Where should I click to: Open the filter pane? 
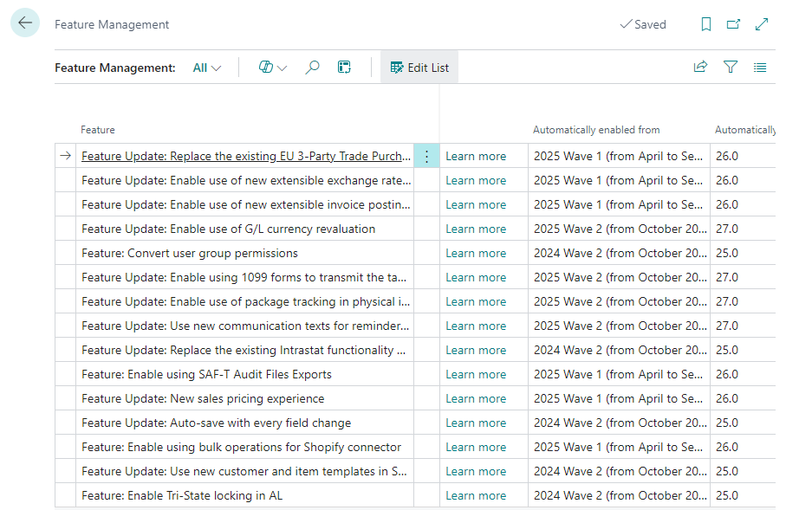pyautogui.click(x=731, y=68)
